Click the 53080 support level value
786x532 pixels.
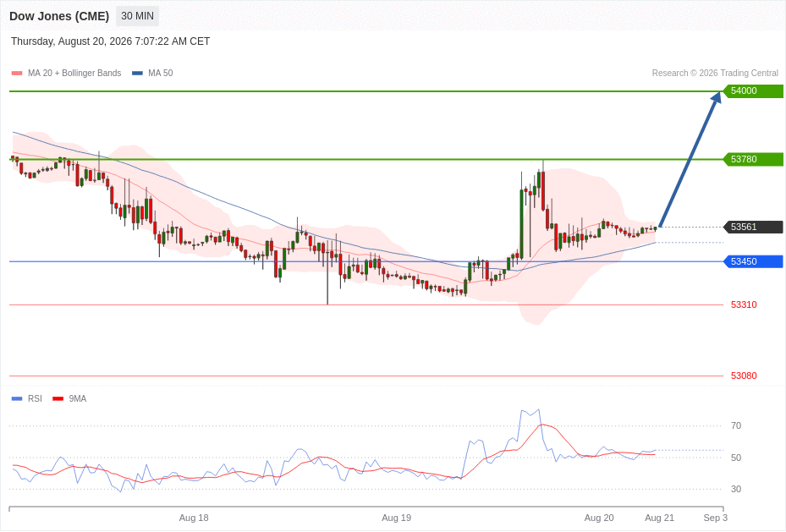[744, 376]
